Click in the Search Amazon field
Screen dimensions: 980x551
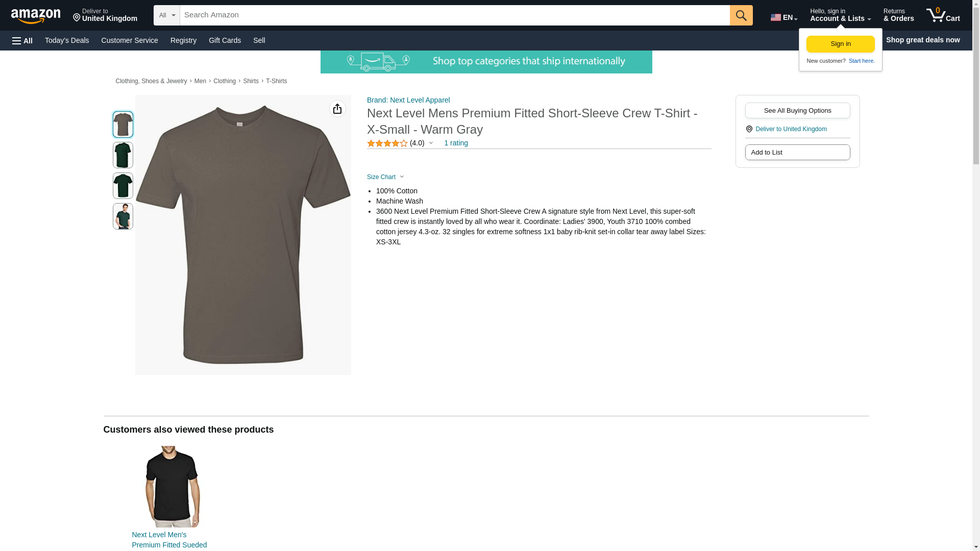[x=454, y=15]
